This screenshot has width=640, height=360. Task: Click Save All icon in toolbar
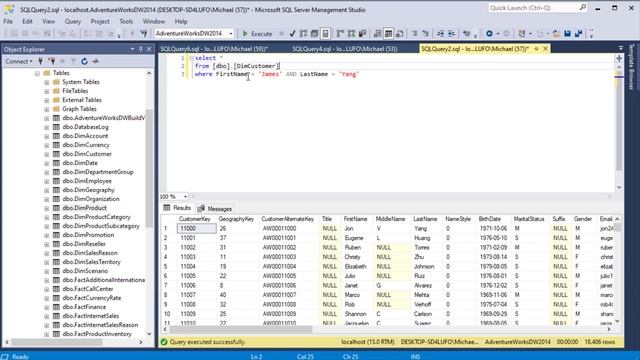tap(578, 34)
